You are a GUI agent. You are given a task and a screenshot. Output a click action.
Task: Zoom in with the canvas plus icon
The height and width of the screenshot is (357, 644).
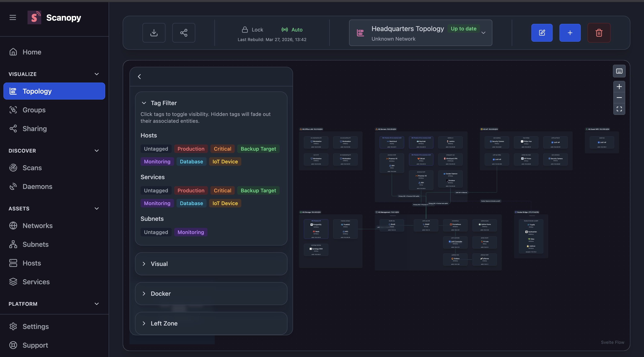[619, 87]
